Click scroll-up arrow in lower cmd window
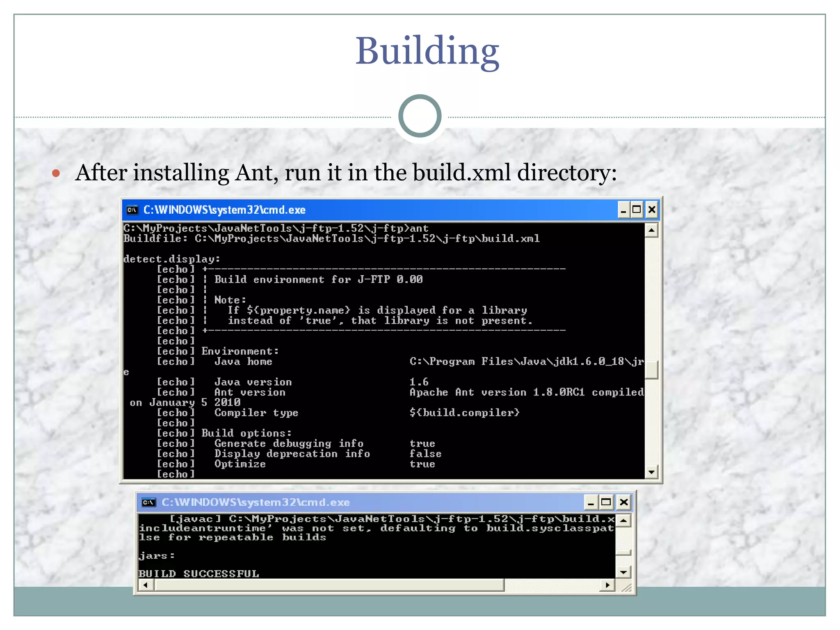840x630 pixels. [623, 521]
